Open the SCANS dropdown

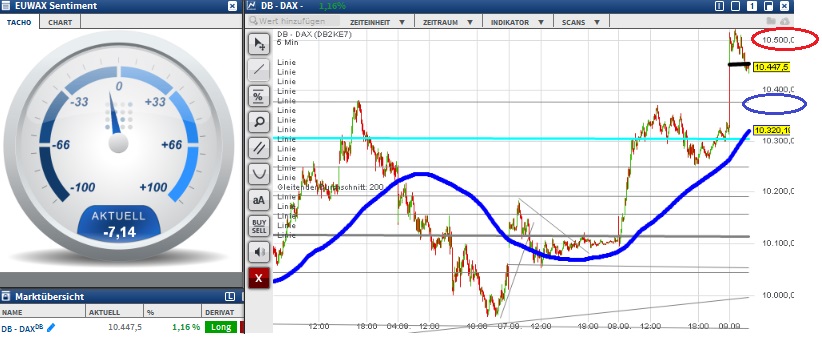tap(580, 22)
